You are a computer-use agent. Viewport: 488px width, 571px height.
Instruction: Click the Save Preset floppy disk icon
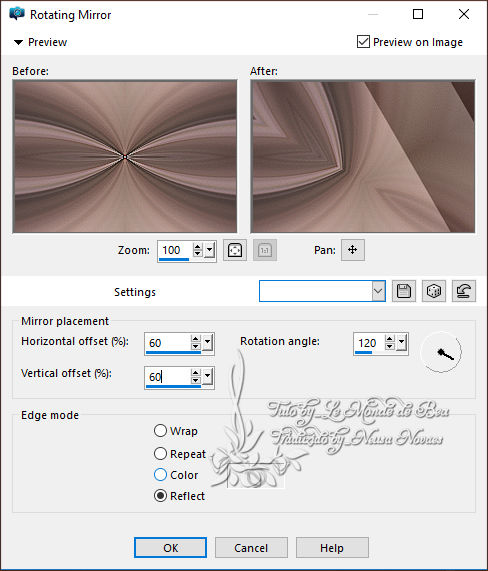pos(404,291)
